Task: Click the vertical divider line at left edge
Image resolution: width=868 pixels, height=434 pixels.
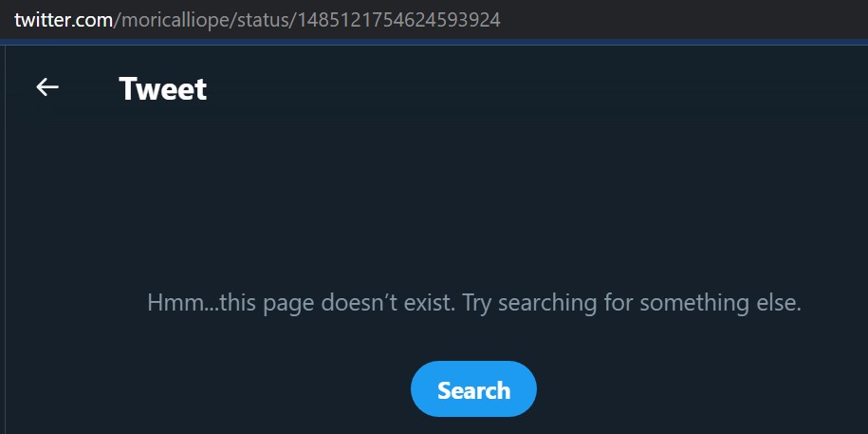Action: pos(5,238)
